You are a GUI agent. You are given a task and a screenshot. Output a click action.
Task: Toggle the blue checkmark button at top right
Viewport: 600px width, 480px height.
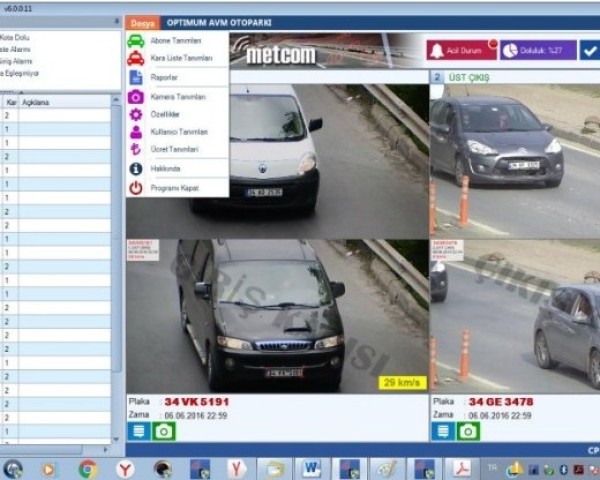coord(590,50)
